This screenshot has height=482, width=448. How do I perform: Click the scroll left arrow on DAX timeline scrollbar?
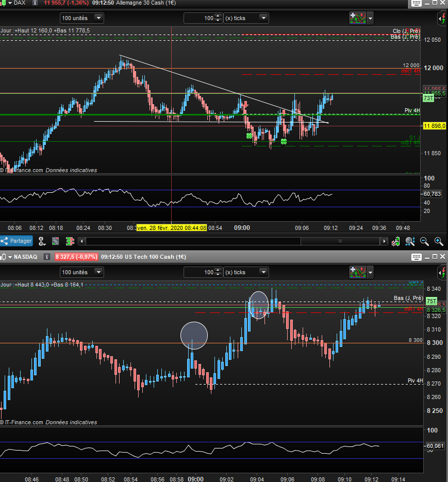(81, 241)
